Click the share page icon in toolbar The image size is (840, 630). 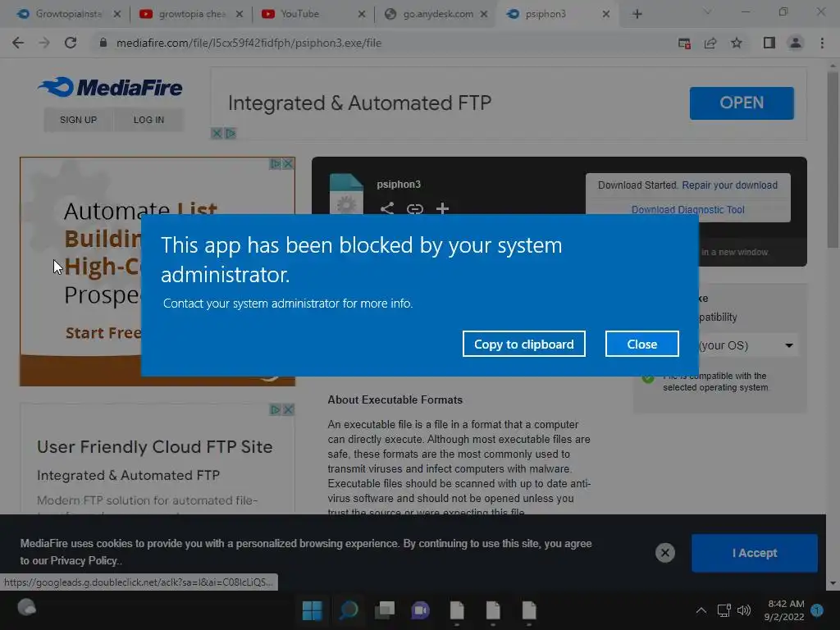(x=710, y=43)
